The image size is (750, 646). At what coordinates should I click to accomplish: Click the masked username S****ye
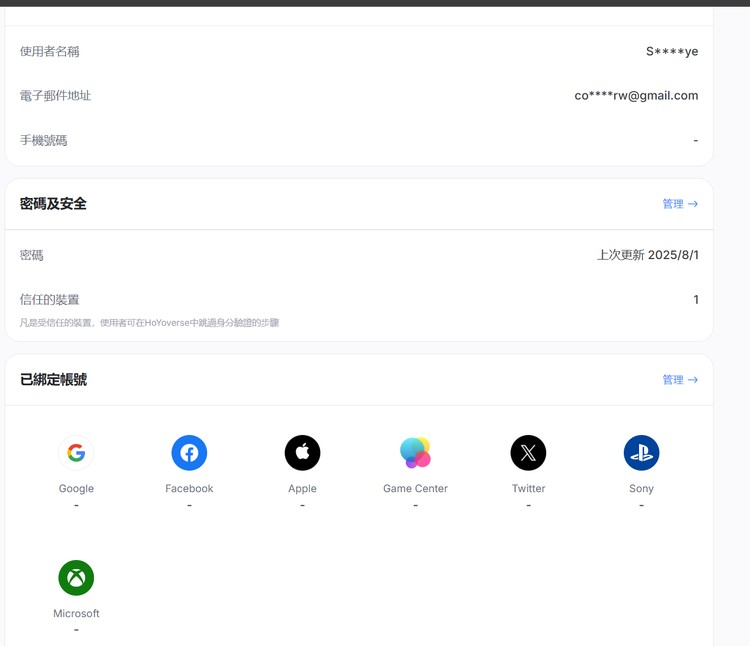[671, 52]
